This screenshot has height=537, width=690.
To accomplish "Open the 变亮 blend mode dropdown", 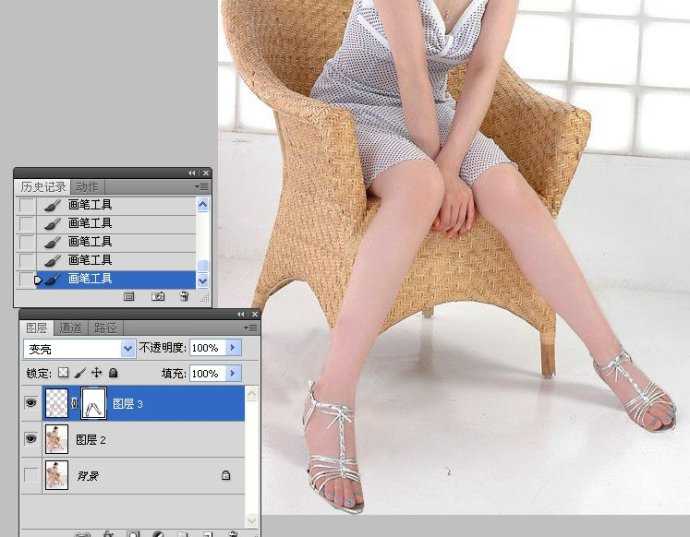I will (80, 349).
